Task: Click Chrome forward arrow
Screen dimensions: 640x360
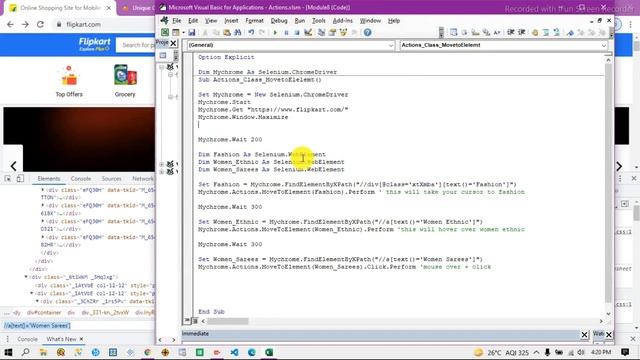Action: point(25,24)
